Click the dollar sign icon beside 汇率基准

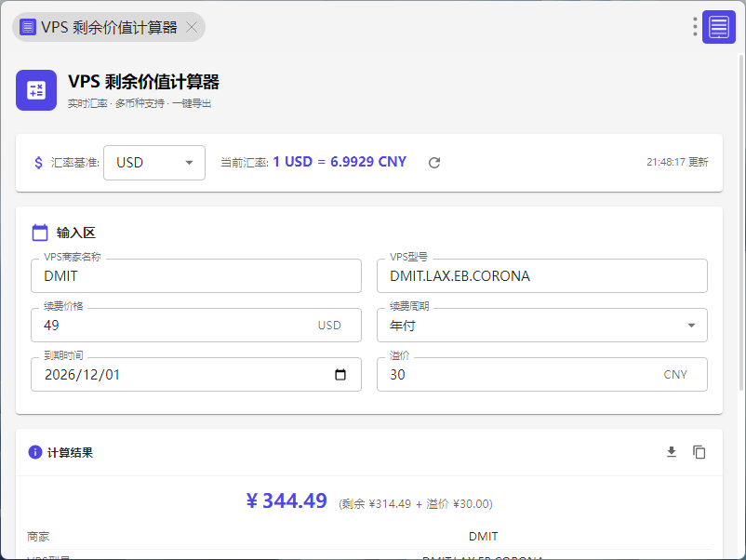click(x=38, y=163)
